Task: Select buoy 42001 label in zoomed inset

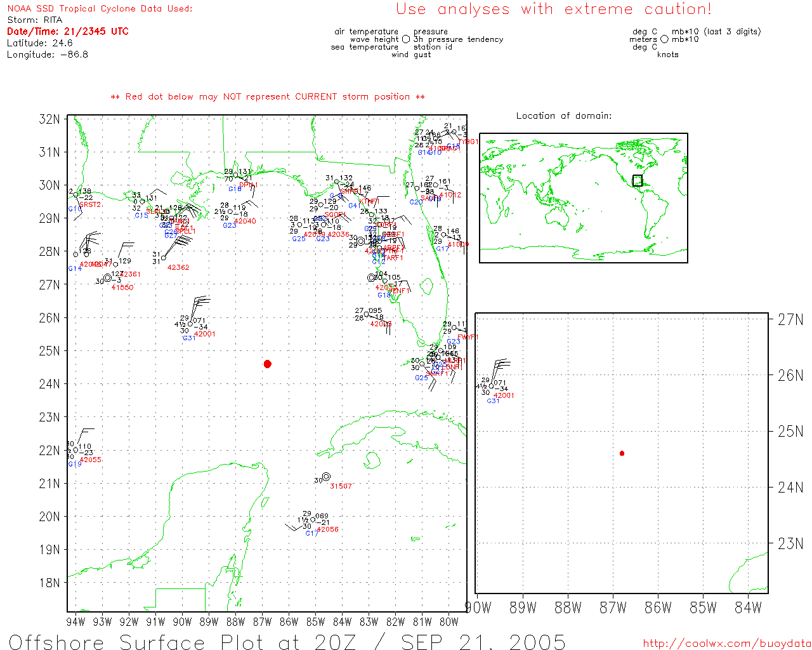Action: pyautogui.click(x=504, y=395)
